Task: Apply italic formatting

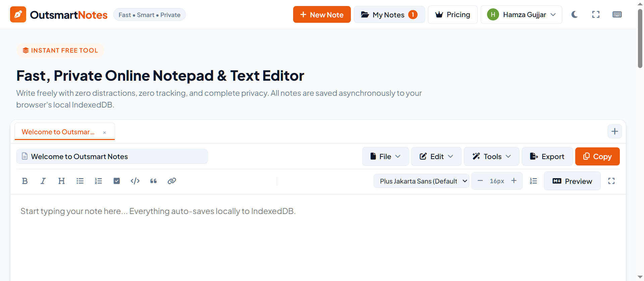Action: click(x=43, y=181)
